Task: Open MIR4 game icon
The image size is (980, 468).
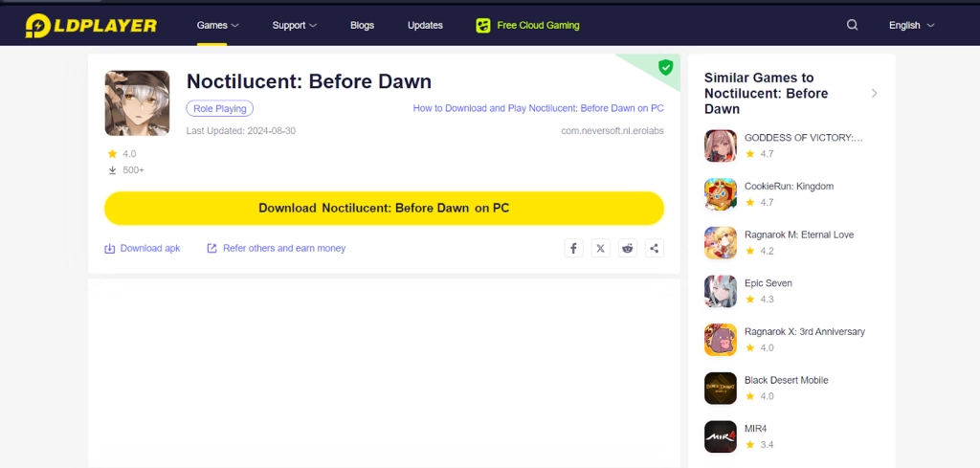Action: [720, 436]
